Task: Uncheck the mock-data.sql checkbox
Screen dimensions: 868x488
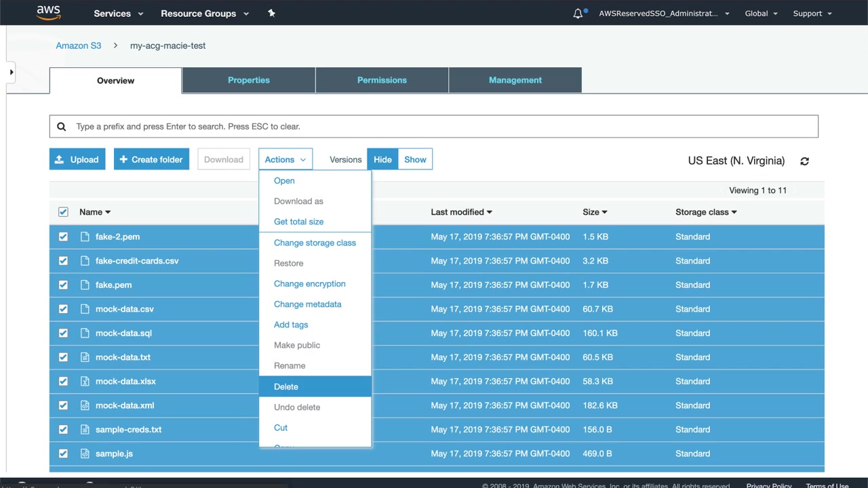Action: pyautogui.click(x=63, y=333)
